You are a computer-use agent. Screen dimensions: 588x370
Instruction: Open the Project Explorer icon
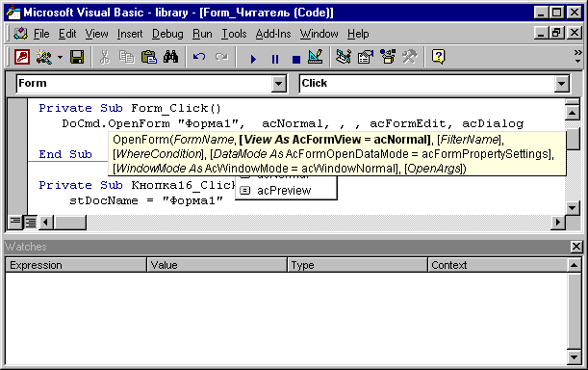pyautogui.click(x=344, y=57)
